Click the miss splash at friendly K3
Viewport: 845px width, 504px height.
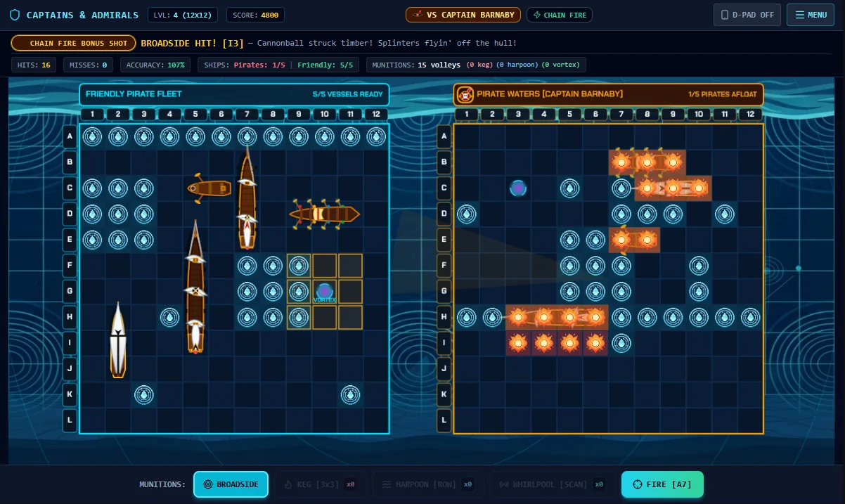144,395
